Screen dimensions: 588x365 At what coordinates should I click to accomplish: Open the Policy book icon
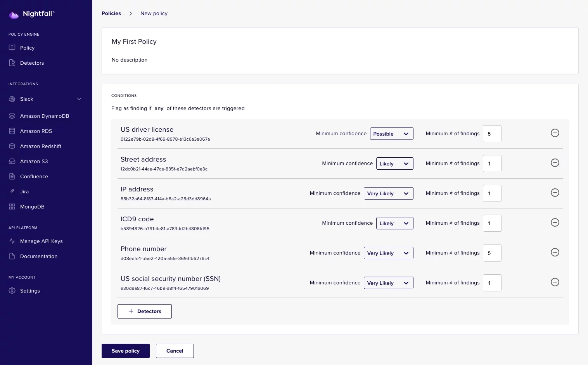pyautogui.click(x=12, y=48)
